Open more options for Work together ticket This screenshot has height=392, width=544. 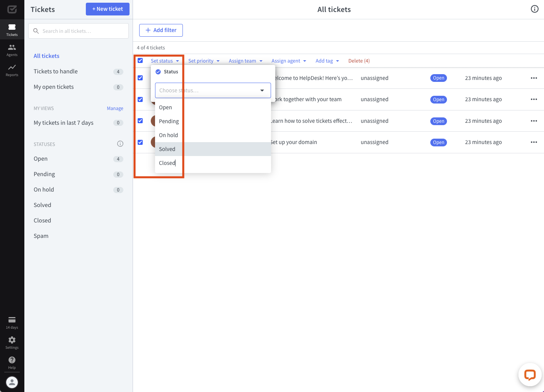(534, 99)
